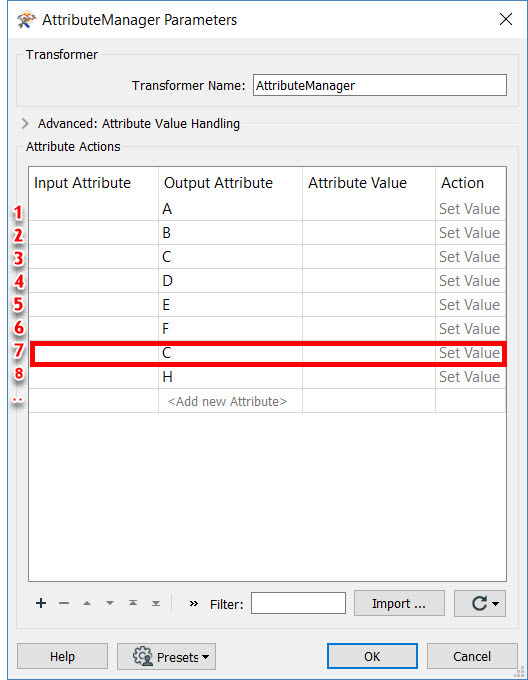The image size is (528, 680).
Task: Select the <Add new Attribute> cell
Action: click(230, 401)
